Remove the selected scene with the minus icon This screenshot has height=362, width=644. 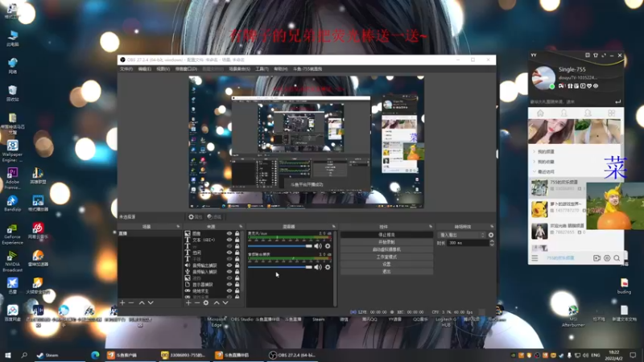(x=131, y=303)
